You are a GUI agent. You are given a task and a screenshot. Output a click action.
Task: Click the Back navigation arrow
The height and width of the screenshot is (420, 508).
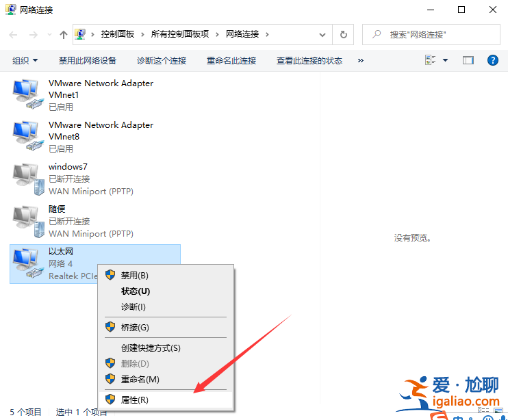13,35
